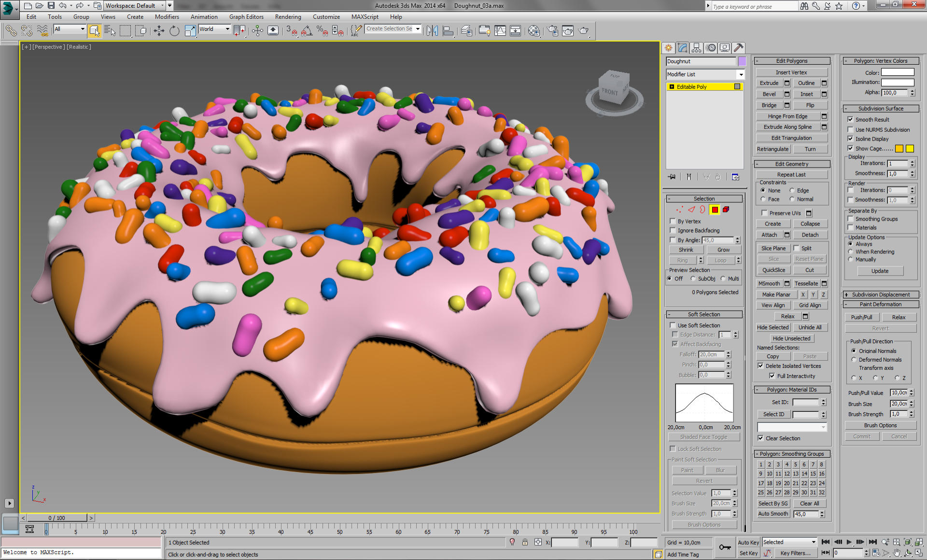Enable Ignore Backfacing checkbox

(x=673, y=230)
